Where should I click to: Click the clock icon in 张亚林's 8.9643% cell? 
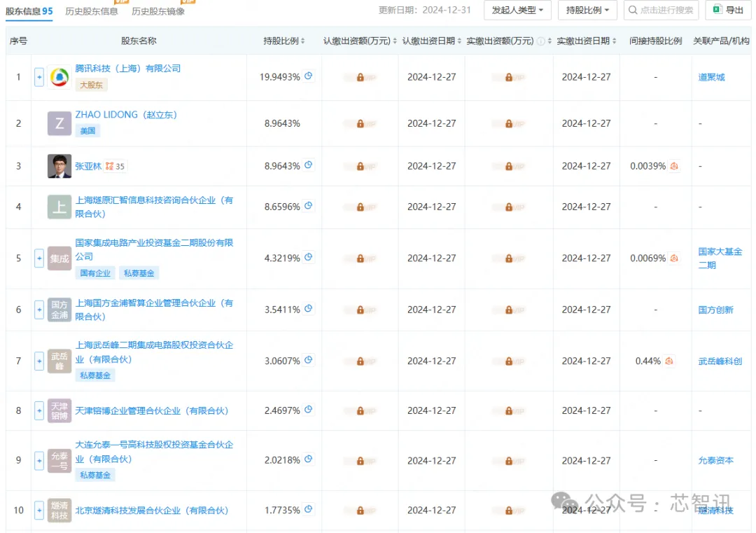[309, 165]
